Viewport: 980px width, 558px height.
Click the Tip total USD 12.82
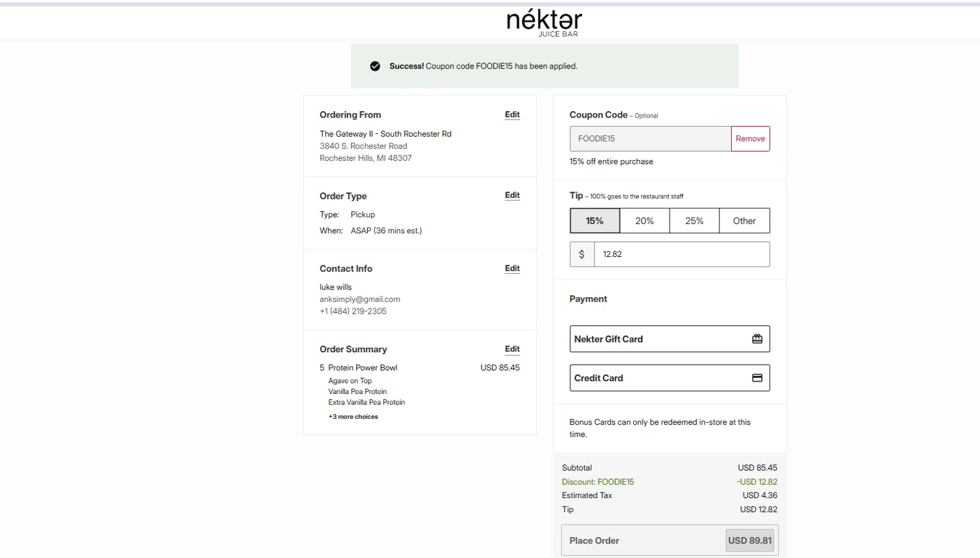point(759,510)
